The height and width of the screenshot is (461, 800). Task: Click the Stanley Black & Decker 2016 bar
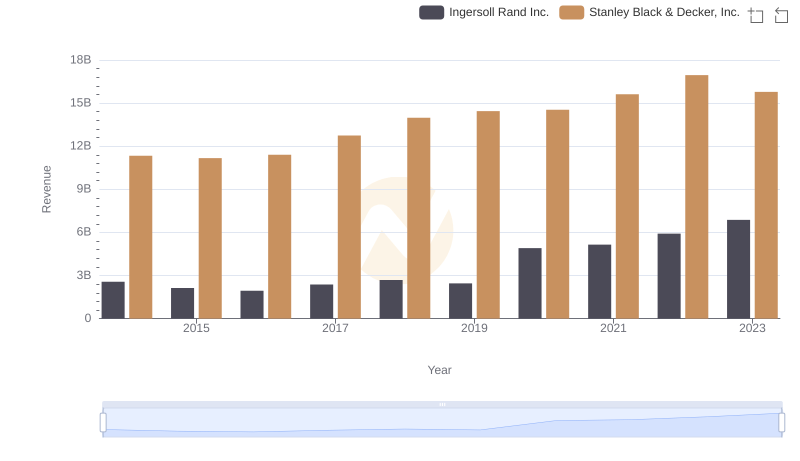pyautogui.click(x=280, y=237)
